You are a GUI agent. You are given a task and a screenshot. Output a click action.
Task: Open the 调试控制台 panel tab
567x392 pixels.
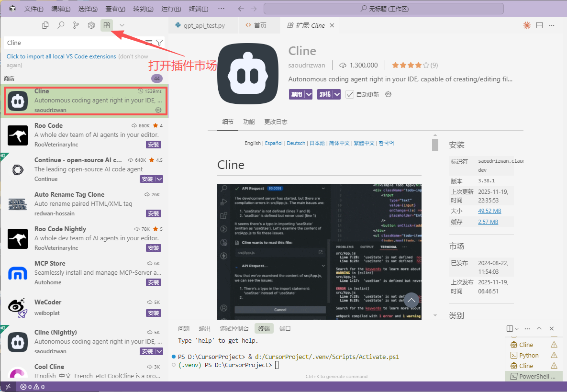(234, 328)
